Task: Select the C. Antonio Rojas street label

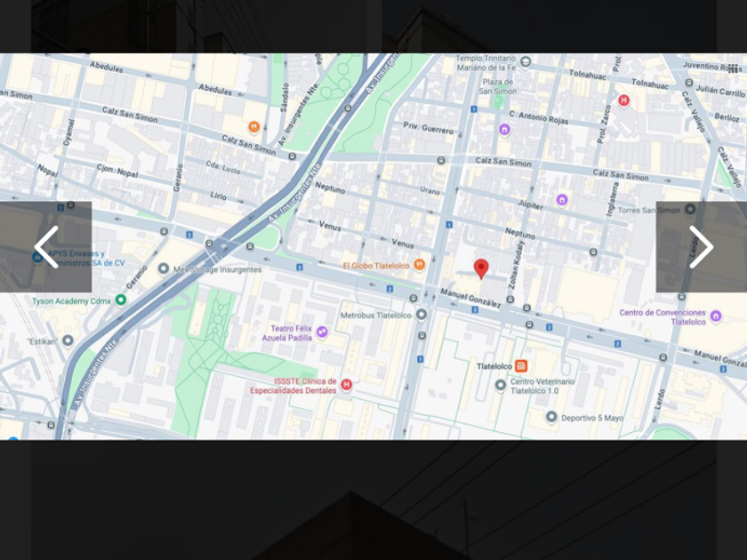Action: tap(539, 117)
